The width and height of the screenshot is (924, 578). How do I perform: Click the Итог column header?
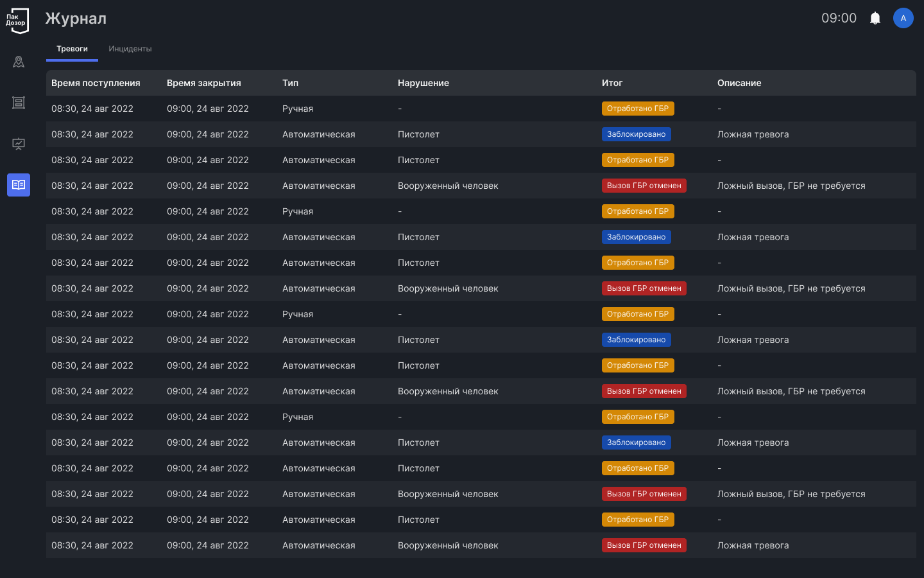(x=612, y=83)
